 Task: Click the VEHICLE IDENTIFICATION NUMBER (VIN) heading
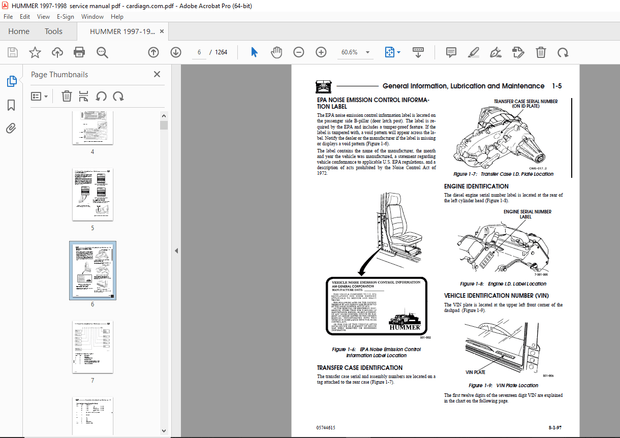pyautogui.click(x=496, y=296)
